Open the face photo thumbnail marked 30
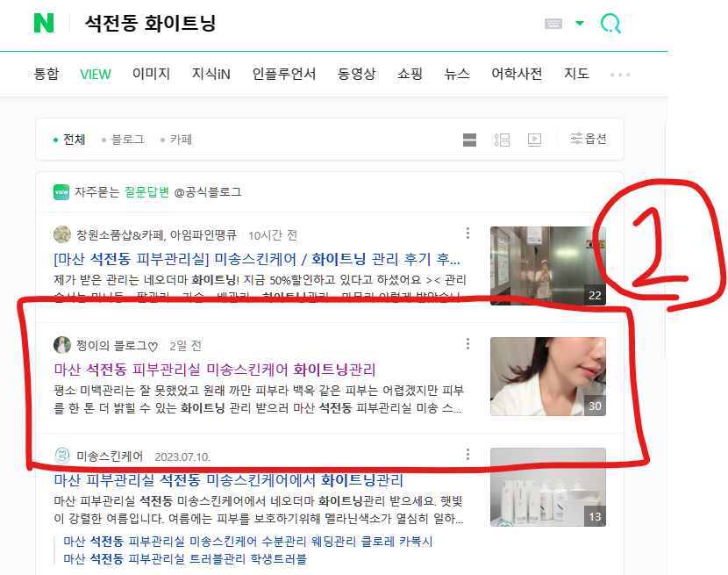Screen dimensions: 728x575 click(548, 376)
